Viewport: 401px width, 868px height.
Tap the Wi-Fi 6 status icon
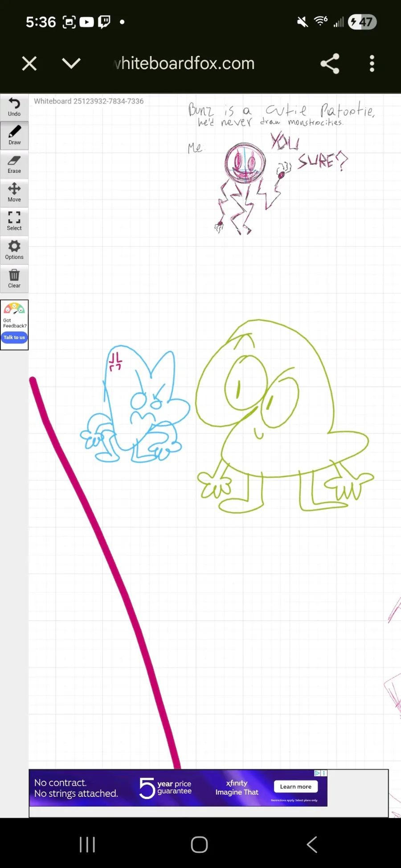tap(321, 21)
